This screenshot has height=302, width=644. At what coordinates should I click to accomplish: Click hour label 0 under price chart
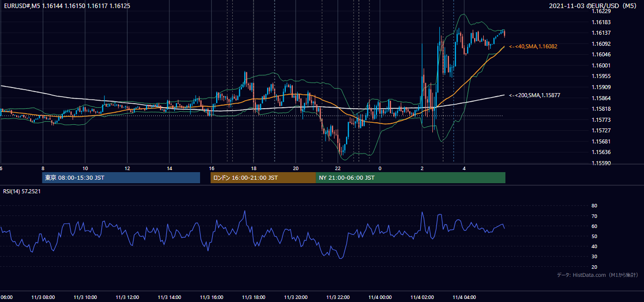pyautogui.click(x=380, y=169)
